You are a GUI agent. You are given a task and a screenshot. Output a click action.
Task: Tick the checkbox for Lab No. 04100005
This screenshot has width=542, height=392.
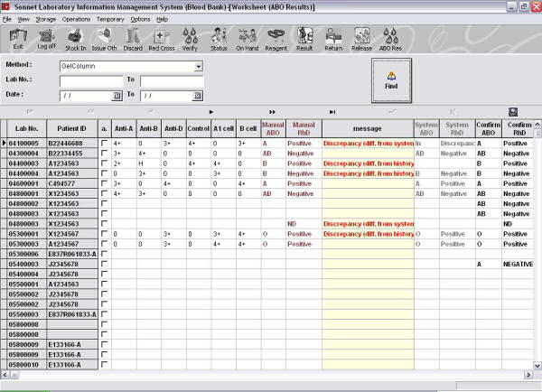click(104, 144)
